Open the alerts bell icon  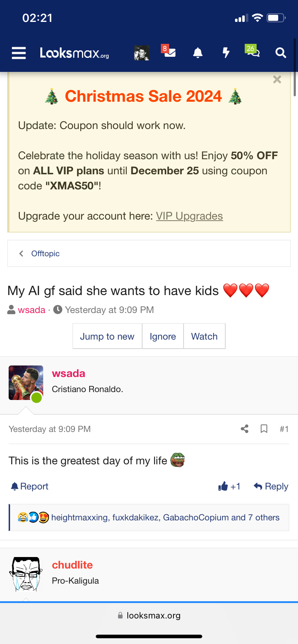(198, 53)
